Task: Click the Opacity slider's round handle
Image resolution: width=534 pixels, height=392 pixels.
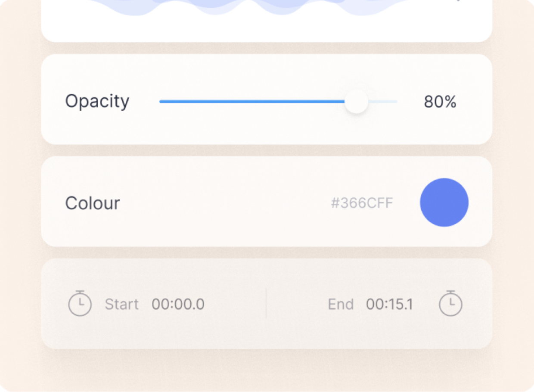Action: click(357, 102)
